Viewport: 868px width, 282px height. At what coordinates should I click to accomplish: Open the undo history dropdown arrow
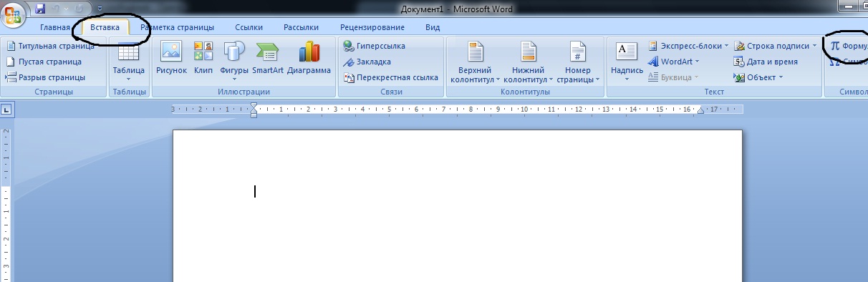67,9
